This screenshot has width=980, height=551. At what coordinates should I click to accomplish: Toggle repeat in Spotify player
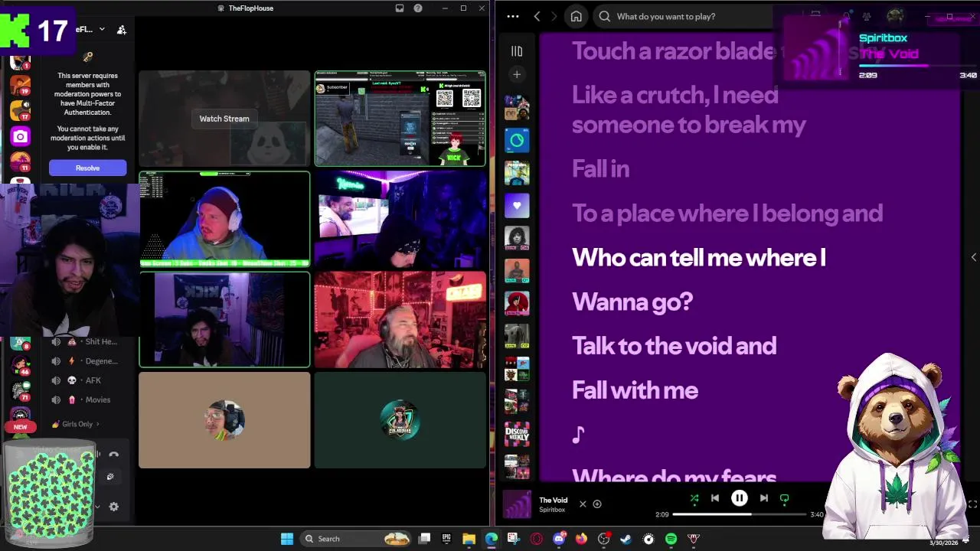(784, 498)
